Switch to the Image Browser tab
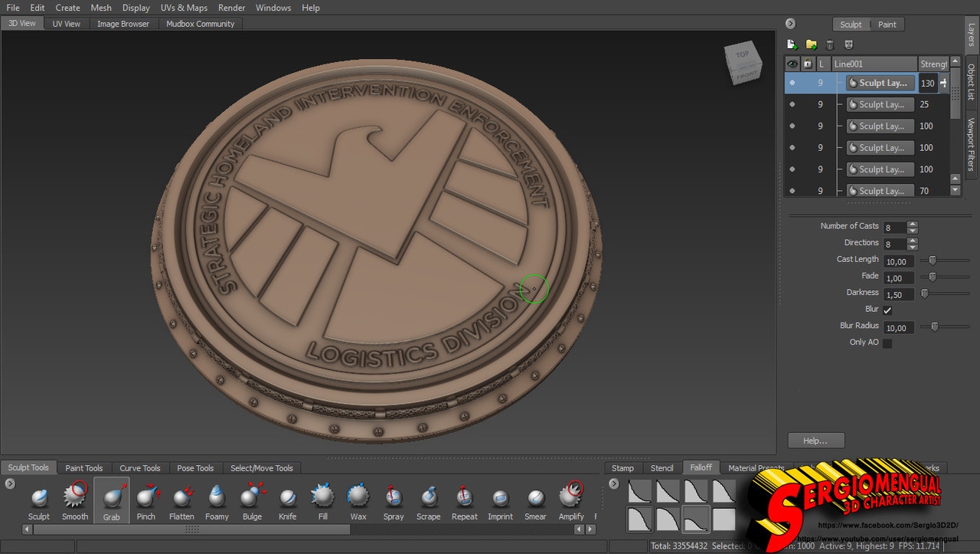This screenshot has height=554, width=980. point(123,24)
